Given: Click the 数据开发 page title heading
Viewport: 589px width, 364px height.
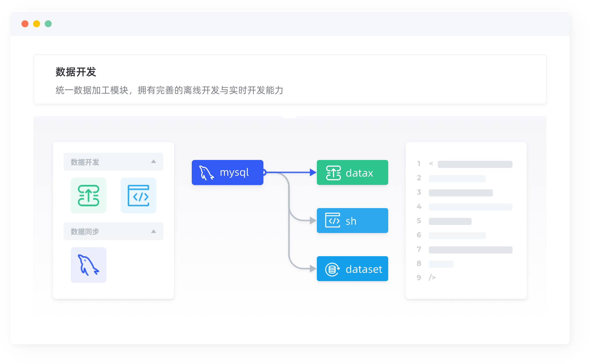Looking at the screenshot, I should pyautogui.click(x=76, y=72).
